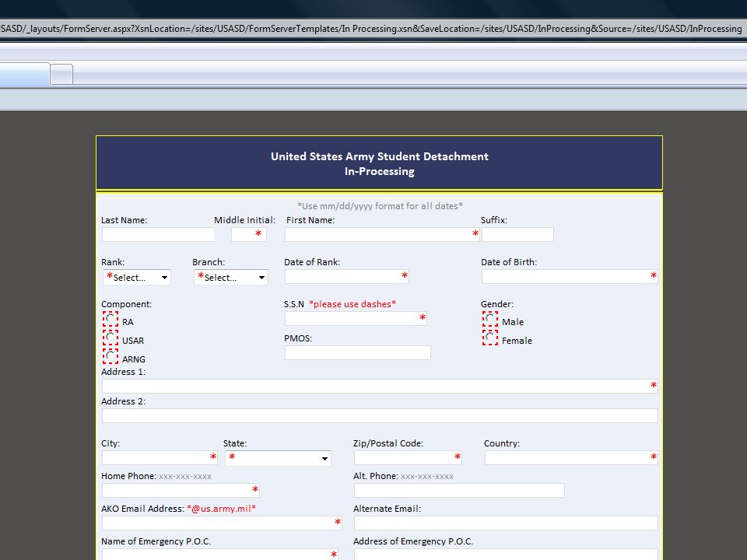This screenshot has height=560, width=747.
Task: Click the Alt. Phone field
Action: pyautogui.click(x=459, y=490)
